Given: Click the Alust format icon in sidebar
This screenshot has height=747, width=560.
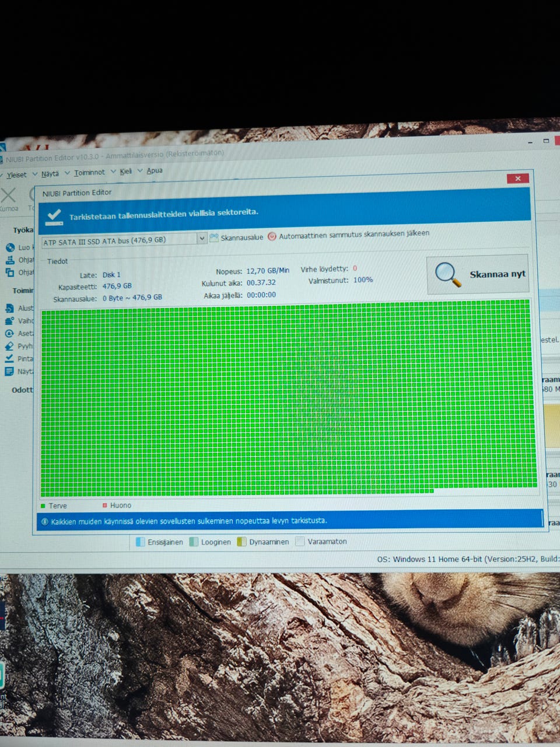Looking at the screenshot, I should [9, 308].
